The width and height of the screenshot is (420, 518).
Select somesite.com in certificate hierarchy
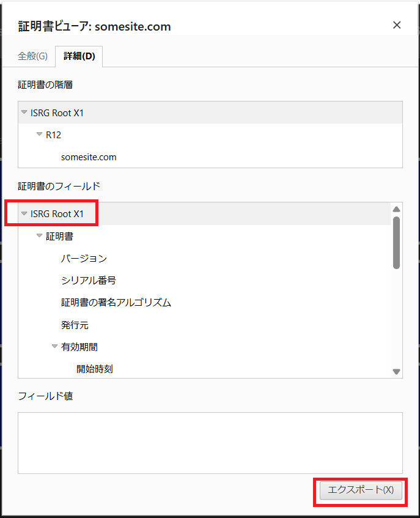(x=89, y=157)
